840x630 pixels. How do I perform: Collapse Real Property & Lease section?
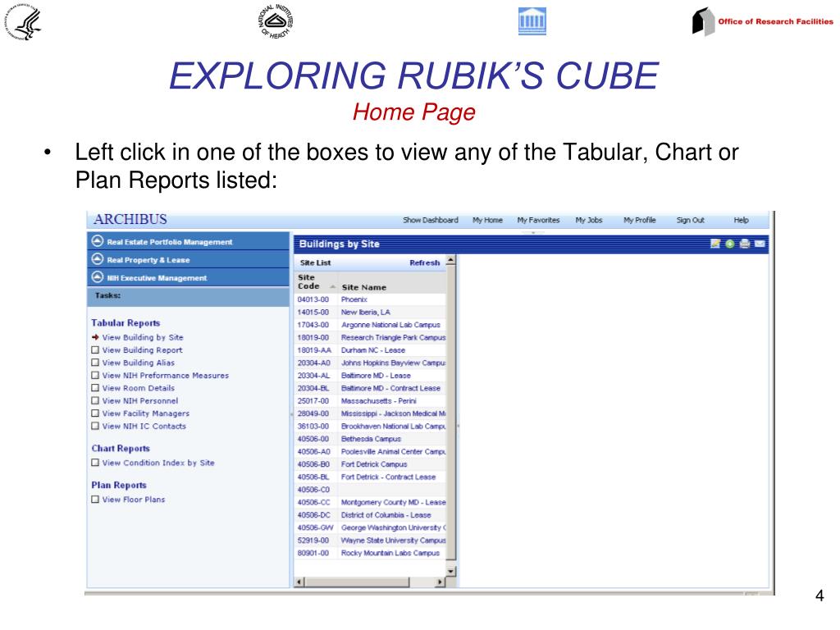[97, 258]
